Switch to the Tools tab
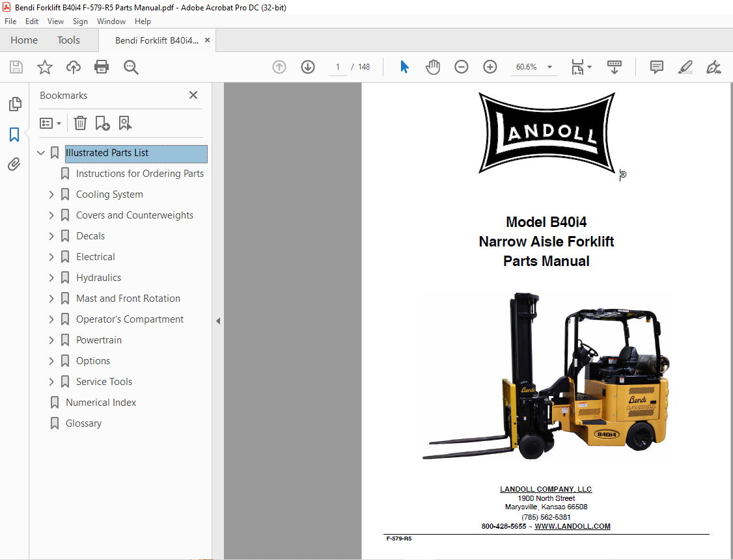The height and width of the screenshot is (560, 733). 69,40
